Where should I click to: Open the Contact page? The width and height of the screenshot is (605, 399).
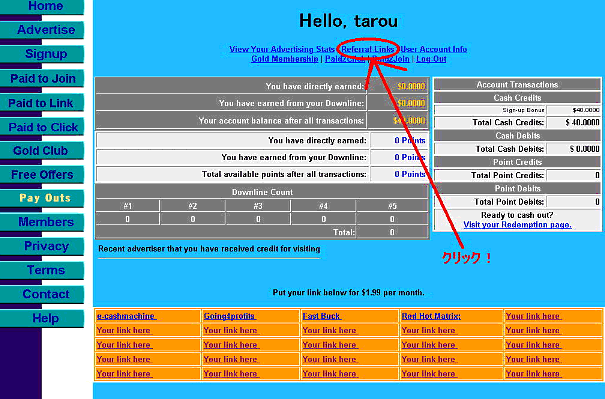pyautogui.click(x=42, y=294)
